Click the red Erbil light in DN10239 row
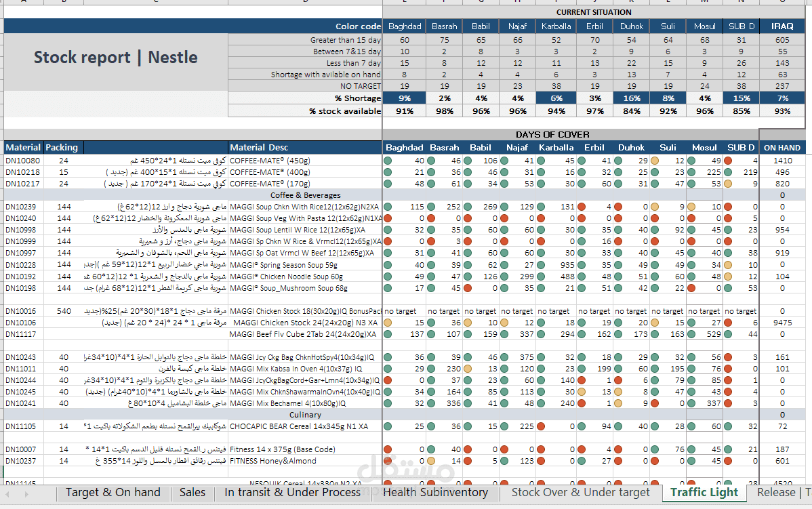812x509 pixels. 582,207
